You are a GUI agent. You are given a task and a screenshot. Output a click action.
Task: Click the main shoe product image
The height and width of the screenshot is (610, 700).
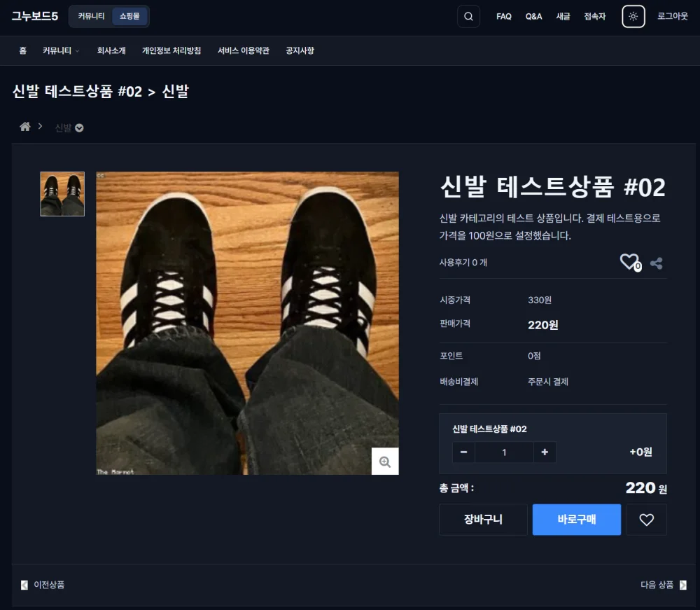[247, 324]
